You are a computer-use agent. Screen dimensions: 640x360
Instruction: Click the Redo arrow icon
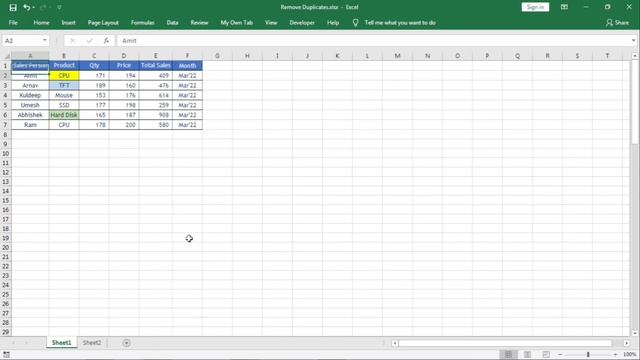pos(43,7)
